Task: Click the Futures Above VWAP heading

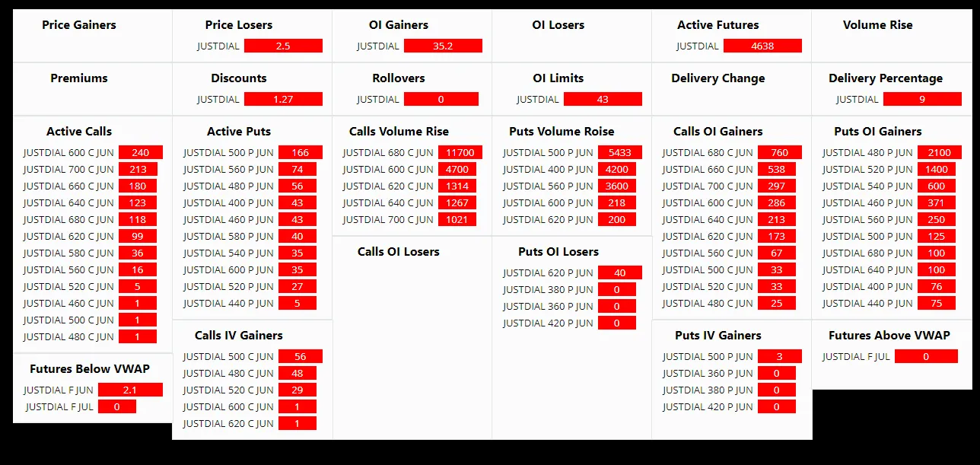Action: pos(889,336)
